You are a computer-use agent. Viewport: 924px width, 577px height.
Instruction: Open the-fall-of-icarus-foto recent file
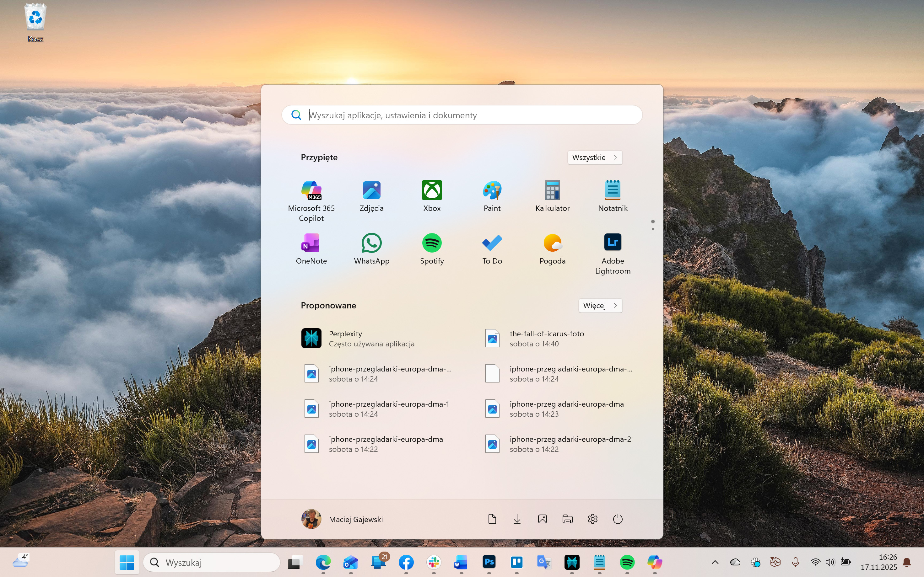click(546, 339)
